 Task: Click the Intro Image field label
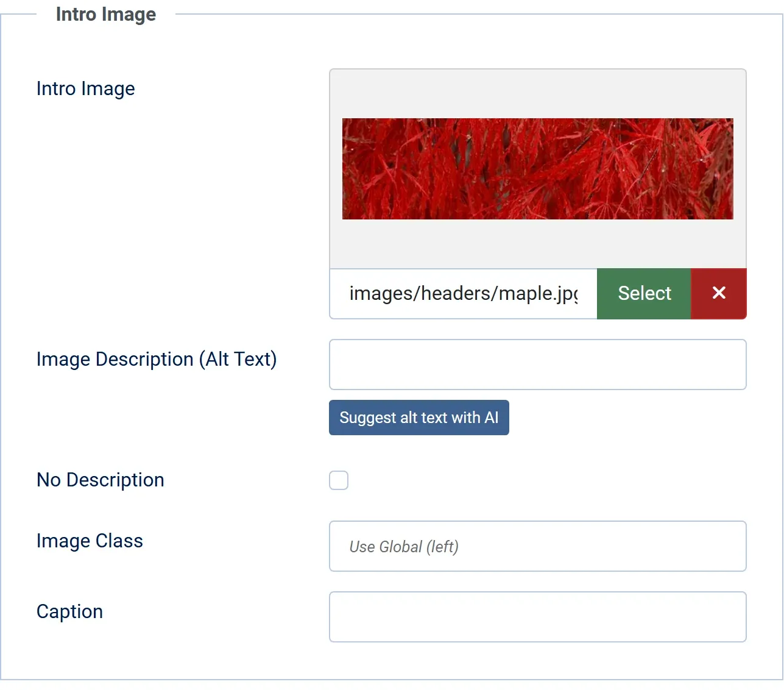coord(85,88)
